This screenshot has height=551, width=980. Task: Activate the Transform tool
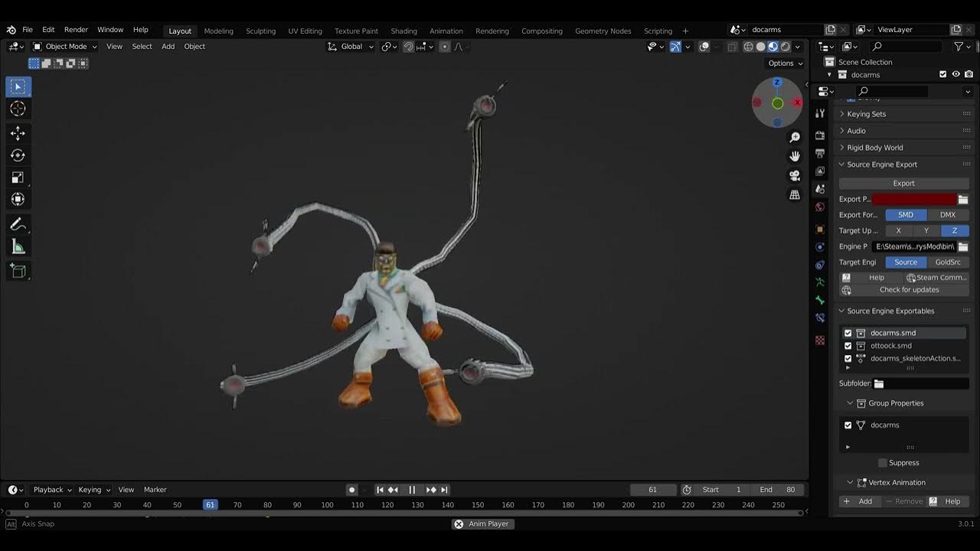coord(18,200)
